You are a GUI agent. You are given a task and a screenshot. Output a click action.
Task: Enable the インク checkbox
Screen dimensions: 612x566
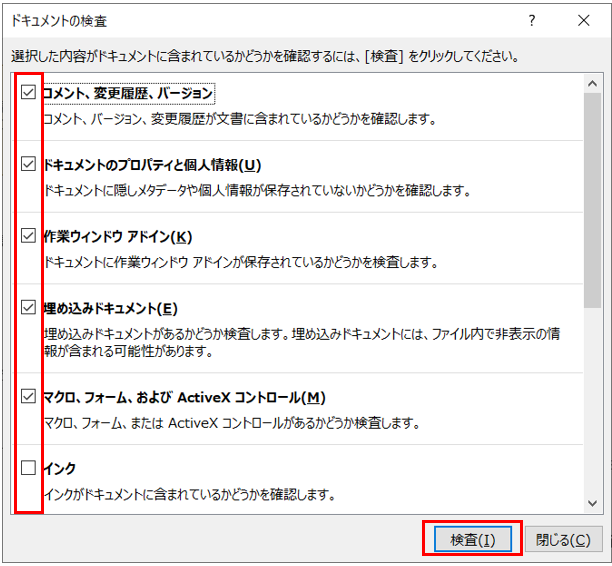(x=28, y=468)
